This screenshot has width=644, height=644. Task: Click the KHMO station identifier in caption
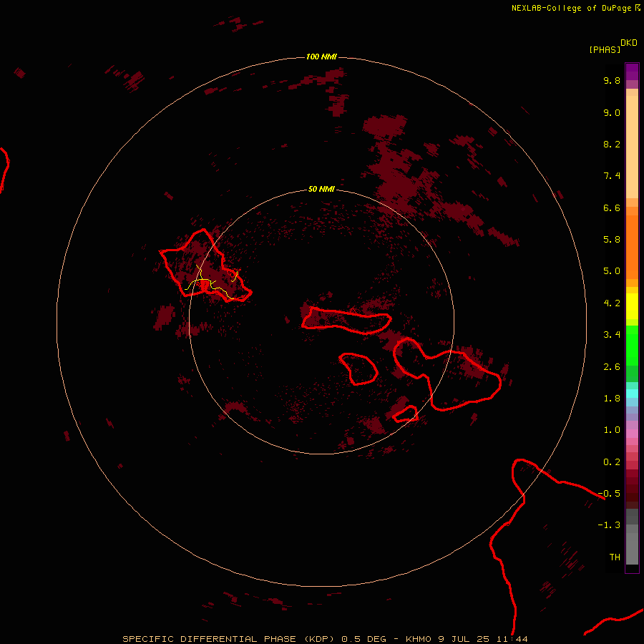419,639
